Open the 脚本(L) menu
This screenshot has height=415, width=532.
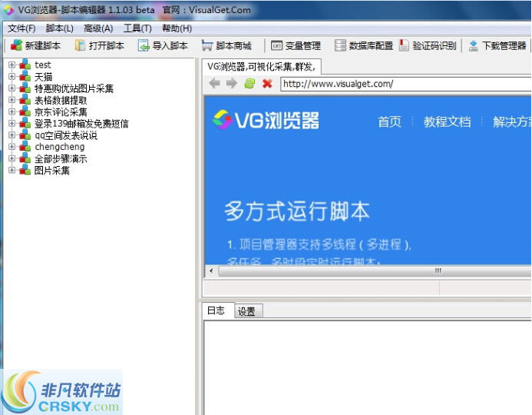tap(59, 28)
